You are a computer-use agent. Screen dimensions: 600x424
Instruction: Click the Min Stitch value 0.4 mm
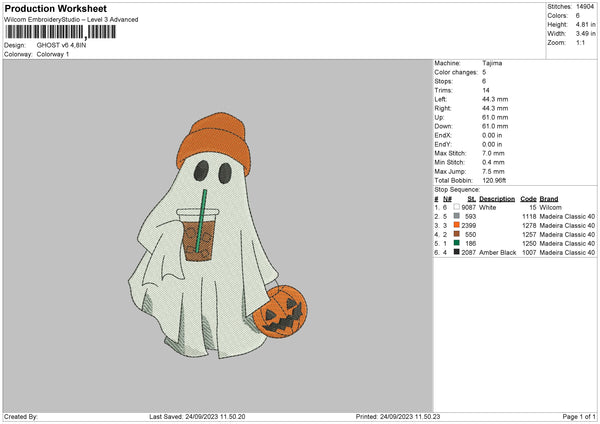(493, 162)
